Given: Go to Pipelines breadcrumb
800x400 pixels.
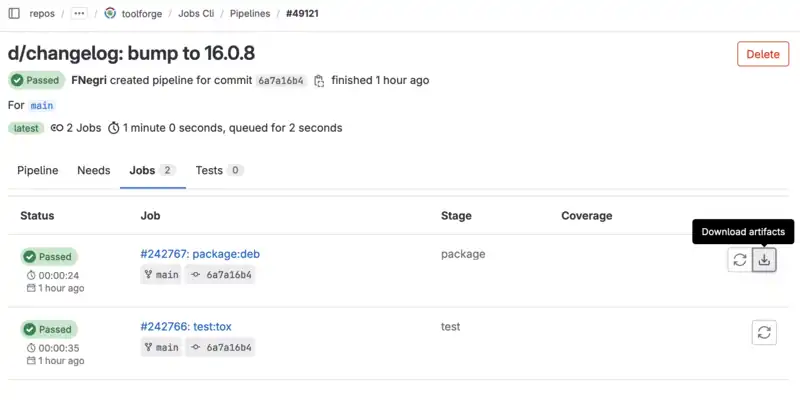Looking at the screenshot, I should [250, 14].
